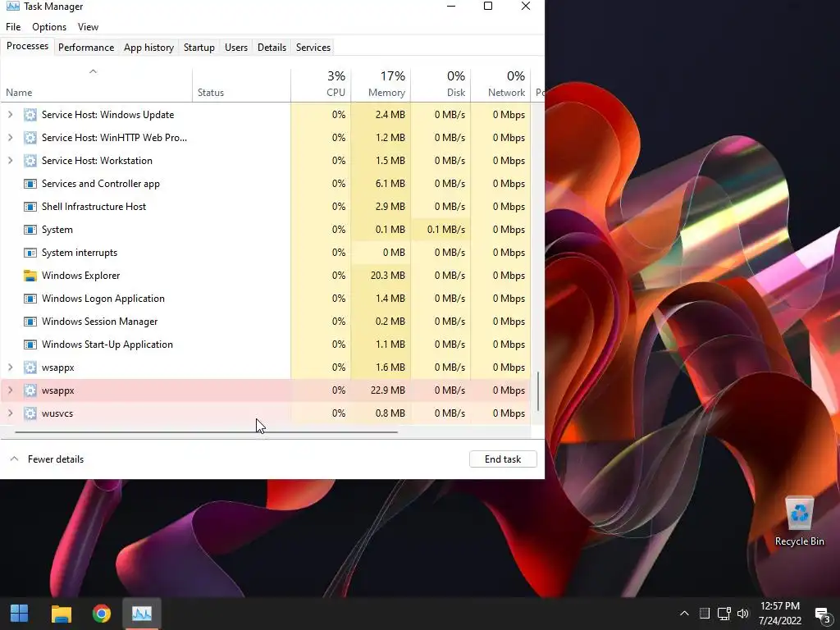Switch to the Details tab
The width and height of the screenshot is (840, 630).
(x=272, y=47)
